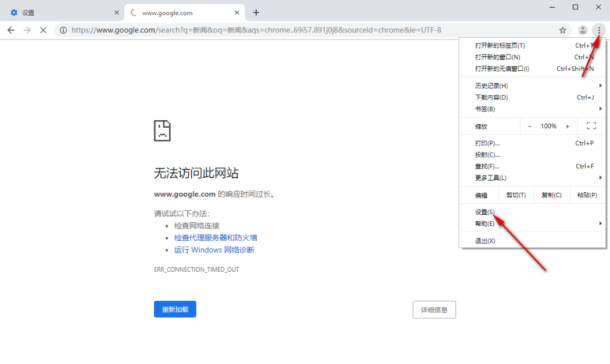610x364 pixels.
Task: Open the user profile avatar
Action: click(583, 30)
